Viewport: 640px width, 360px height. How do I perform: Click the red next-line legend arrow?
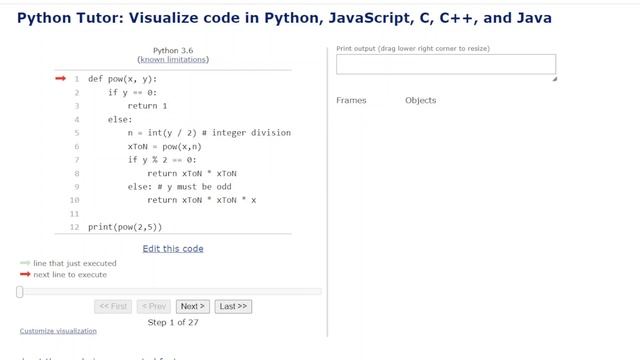(x=25, y=274)
